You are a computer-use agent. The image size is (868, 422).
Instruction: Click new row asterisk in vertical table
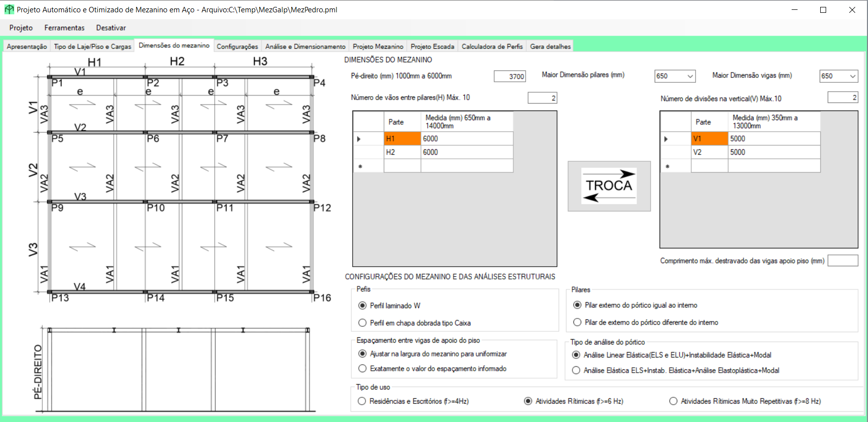coord(668,167)
